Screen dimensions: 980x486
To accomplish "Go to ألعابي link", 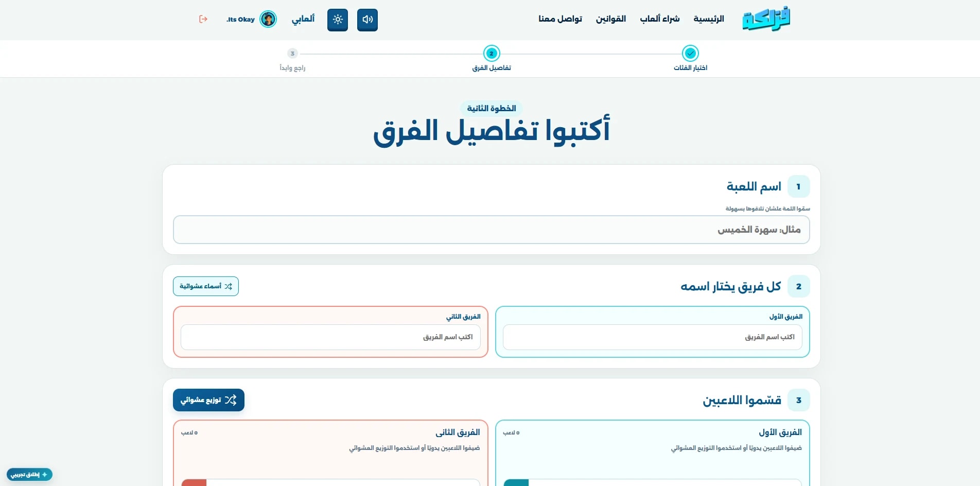I will click(x=303, y=19).
